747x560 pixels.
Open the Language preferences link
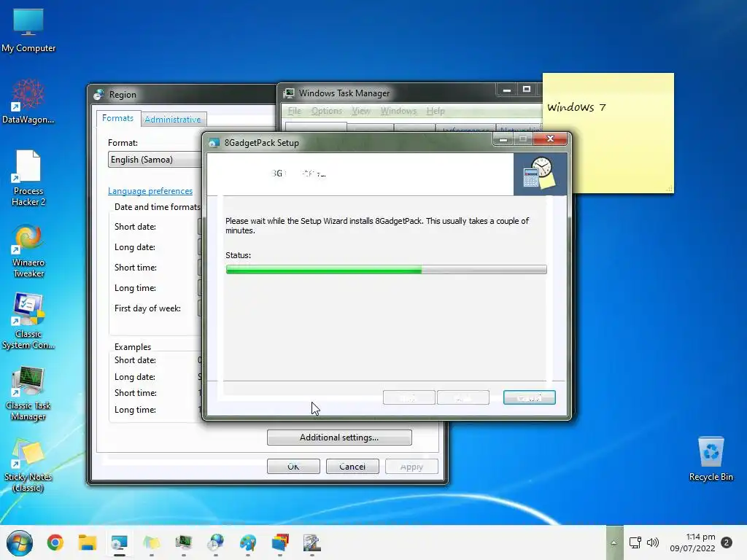[150, 191]
